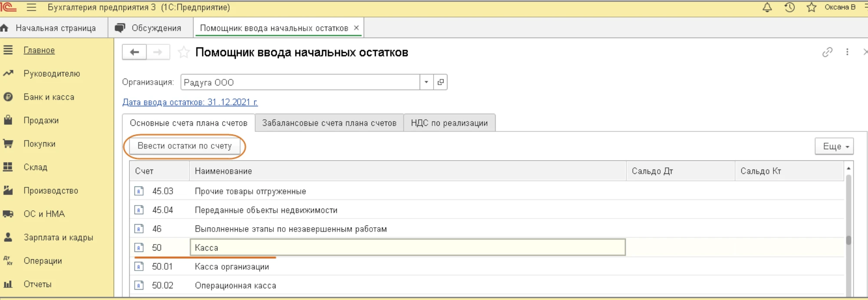Viewport: 868px width, 300px height.
Task: Open the Банк и касса section
Action: [49, 97]
